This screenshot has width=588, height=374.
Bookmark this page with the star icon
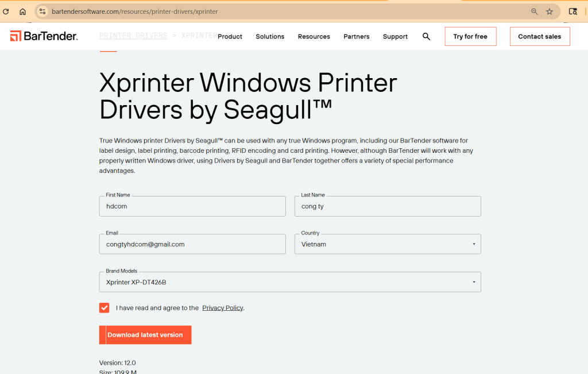pyautogui.click(x=550, y=11)
